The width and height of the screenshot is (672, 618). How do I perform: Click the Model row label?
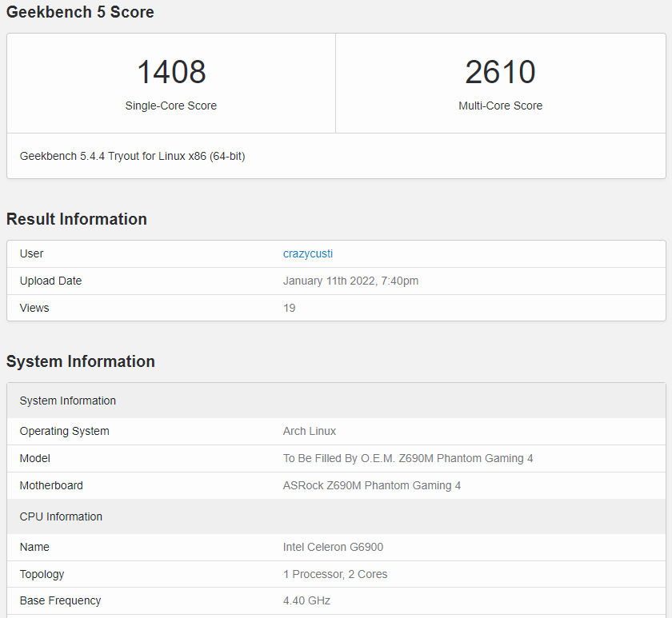(34, 459)
